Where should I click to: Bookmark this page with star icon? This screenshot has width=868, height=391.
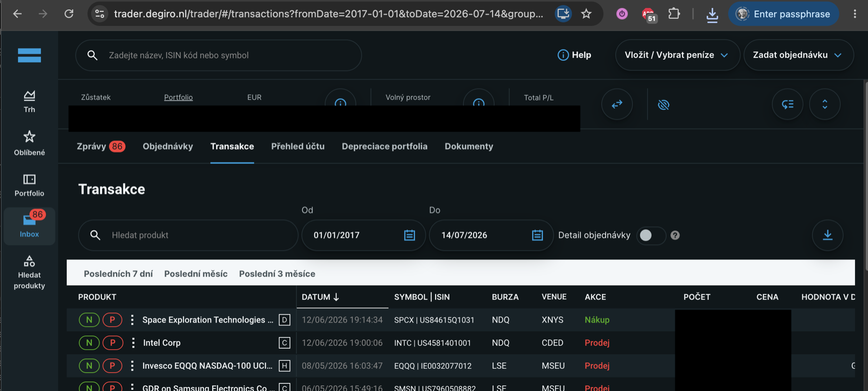(x=586, y=14)
